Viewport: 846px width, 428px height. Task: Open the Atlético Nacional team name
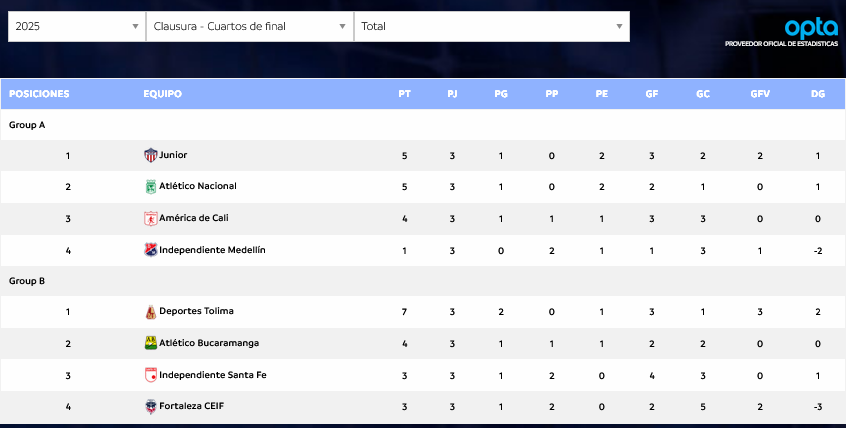pyautogui.click(x=198, y=187)
